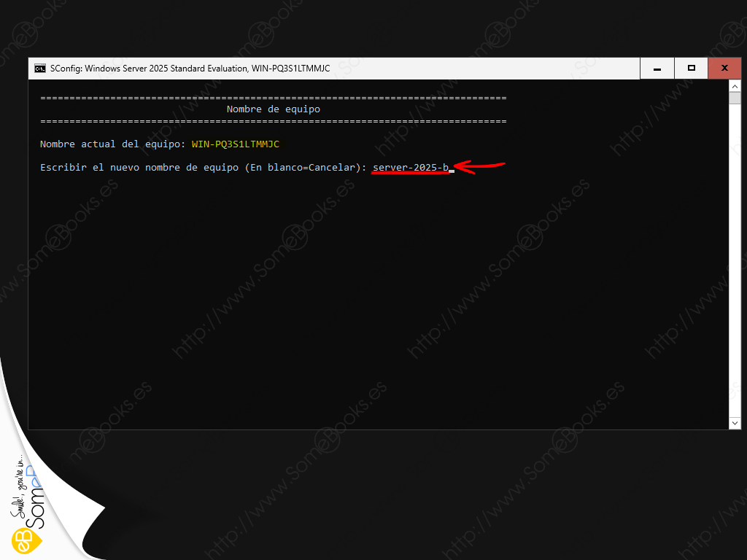This screenshot has width=747, height=560.
Task: Click the scrollbar down arrow
Action: coord(735,423)
